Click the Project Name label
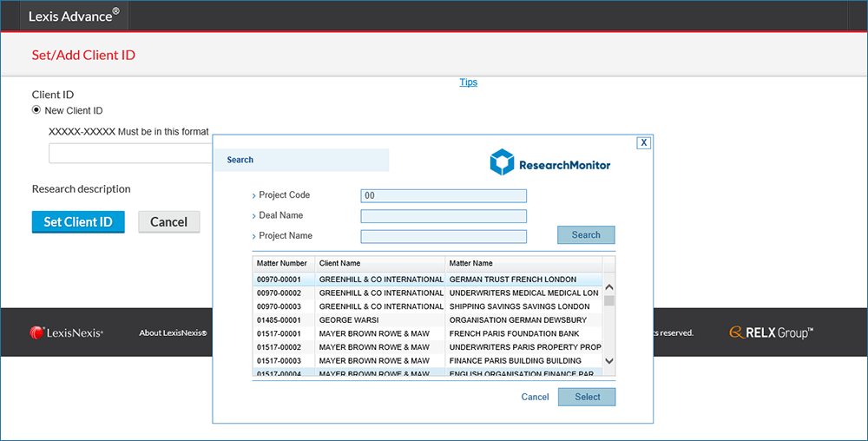The image size is (868, 441). (x=286, y=236)
